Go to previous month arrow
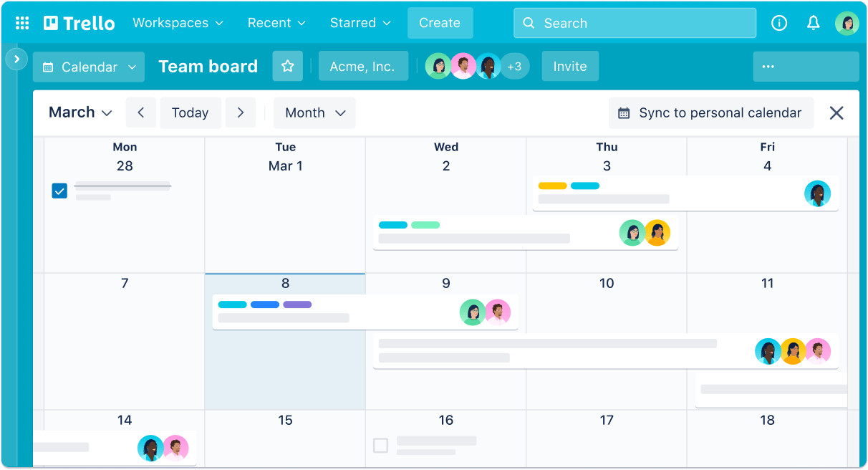 tap(141, 112)
